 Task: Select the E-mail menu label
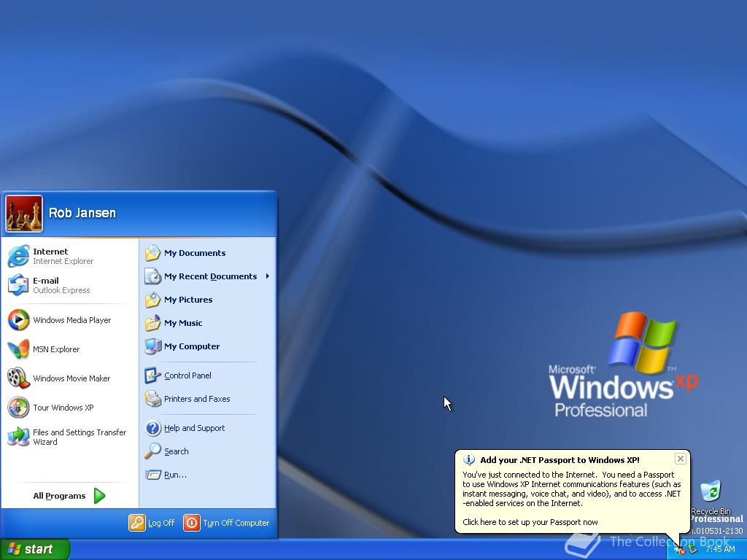tap(46, 281)
